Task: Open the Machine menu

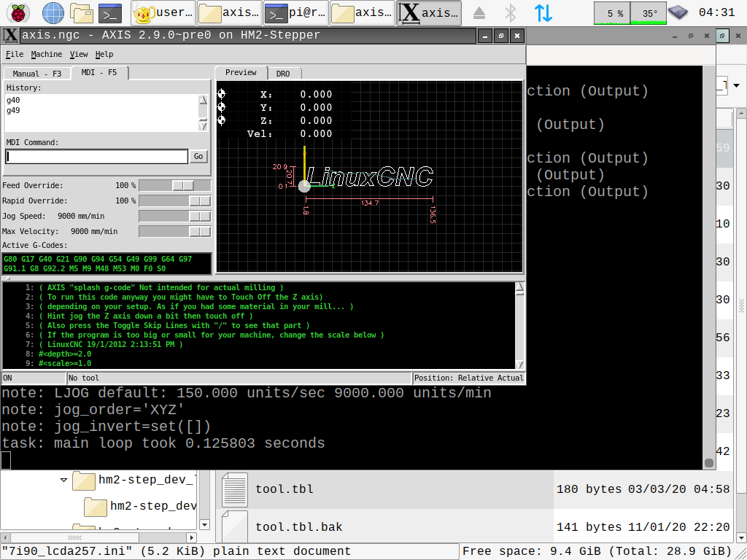Action: pos(46,54)
